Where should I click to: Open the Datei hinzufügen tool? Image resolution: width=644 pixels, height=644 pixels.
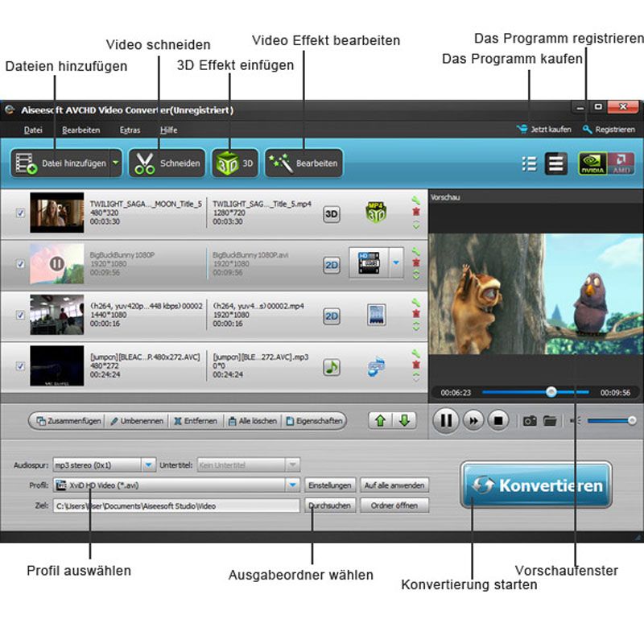point(60,162)
